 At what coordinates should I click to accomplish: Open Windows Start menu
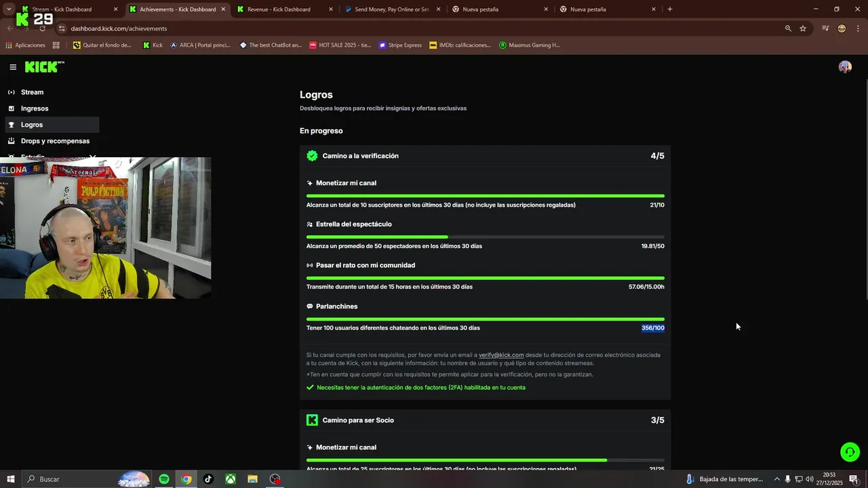(11, 479)
